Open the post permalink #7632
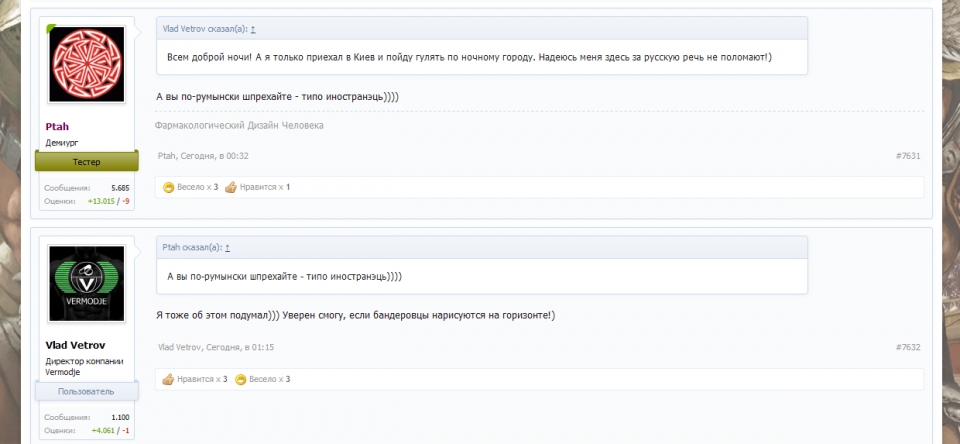The width and height of the screenshot is (960, 444). tap(907, 347)
